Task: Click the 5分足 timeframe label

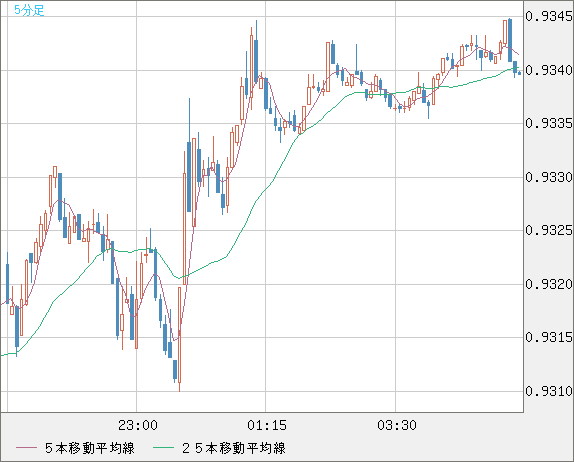Action: point(29,10)
